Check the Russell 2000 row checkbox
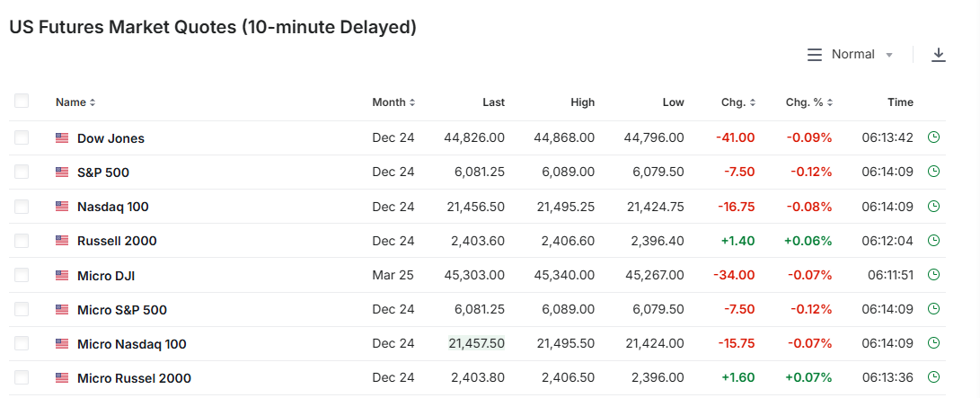 point(22,241)
